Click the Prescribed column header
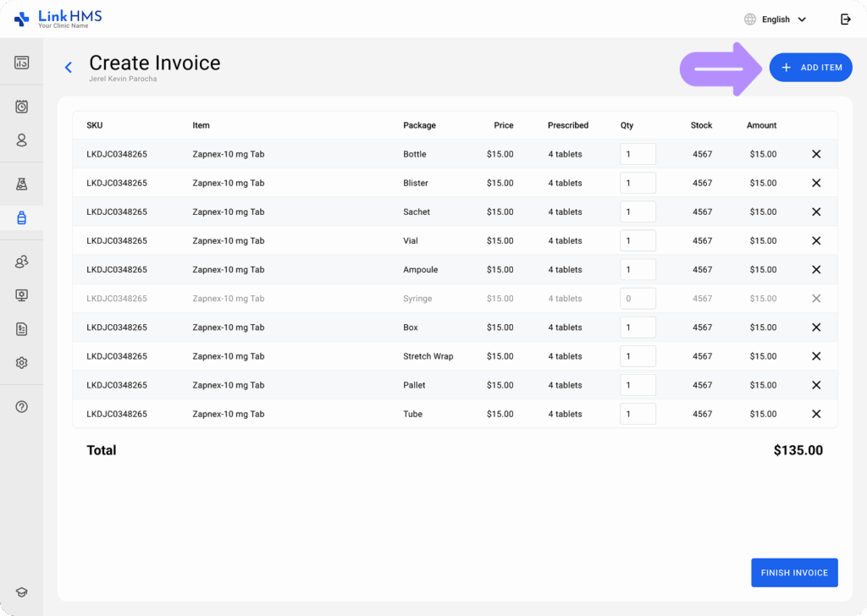 click(568, 125)
